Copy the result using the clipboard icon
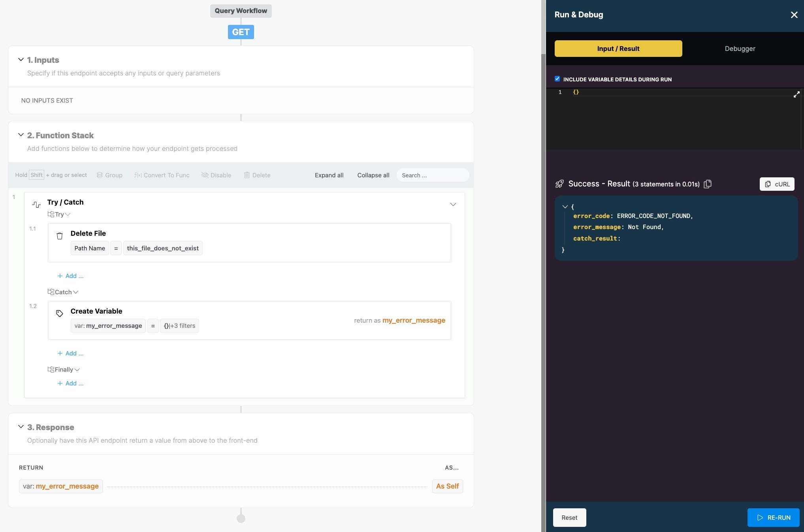 click(x=708, y=184)
